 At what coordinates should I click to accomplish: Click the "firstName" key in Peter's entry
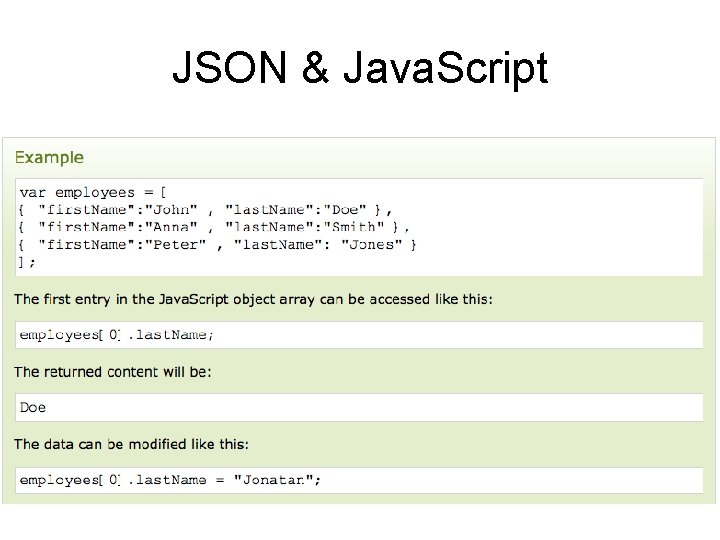pyautogui.click(x=85, y=244)
